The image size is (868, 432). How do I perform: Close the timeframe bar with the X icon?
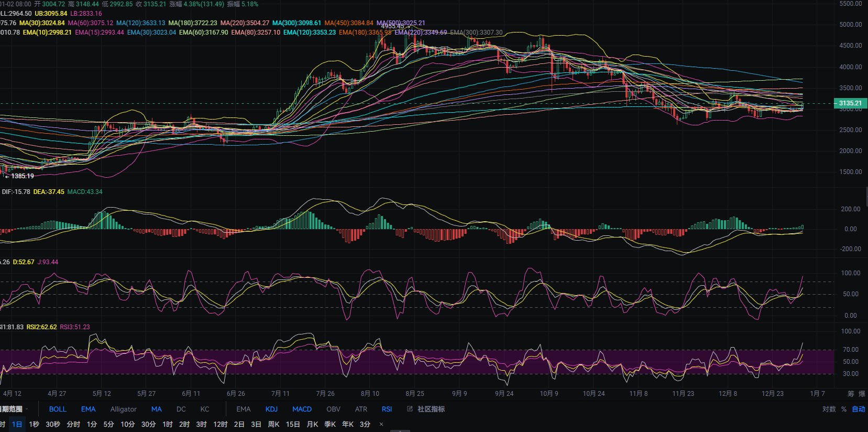click(381, 424)
